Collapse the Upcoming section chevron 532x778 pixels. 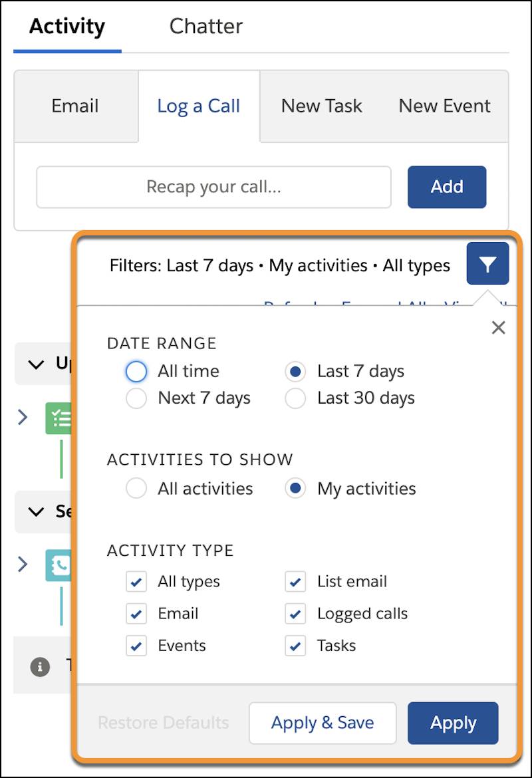tap(36, 364)
